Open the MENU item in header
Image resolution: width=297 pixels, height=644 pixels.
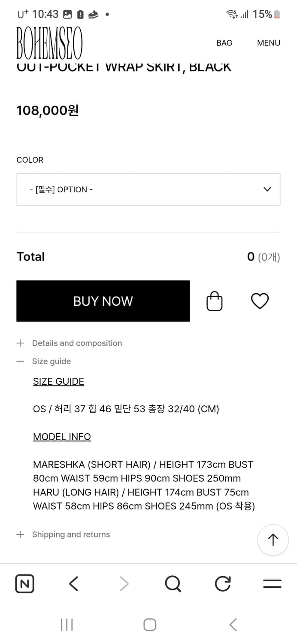click(268, 43)
